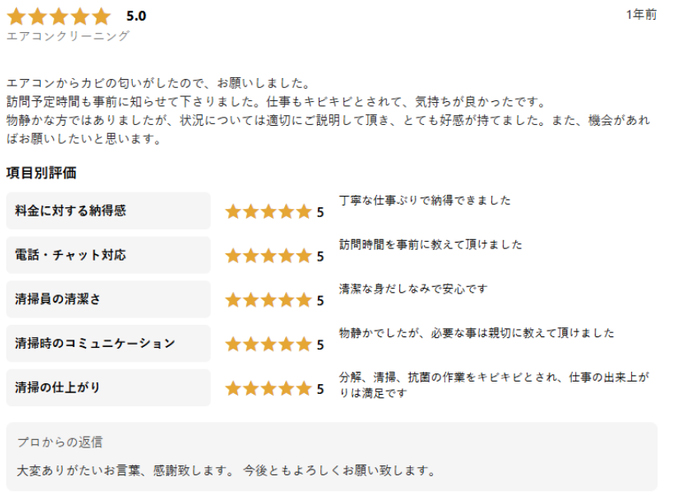Click star rating beside 清掃時のコミュニケーション
Image resolution: width=683 pixels, height=500 pixels.
pyautogui.click(x=268, y=344)
